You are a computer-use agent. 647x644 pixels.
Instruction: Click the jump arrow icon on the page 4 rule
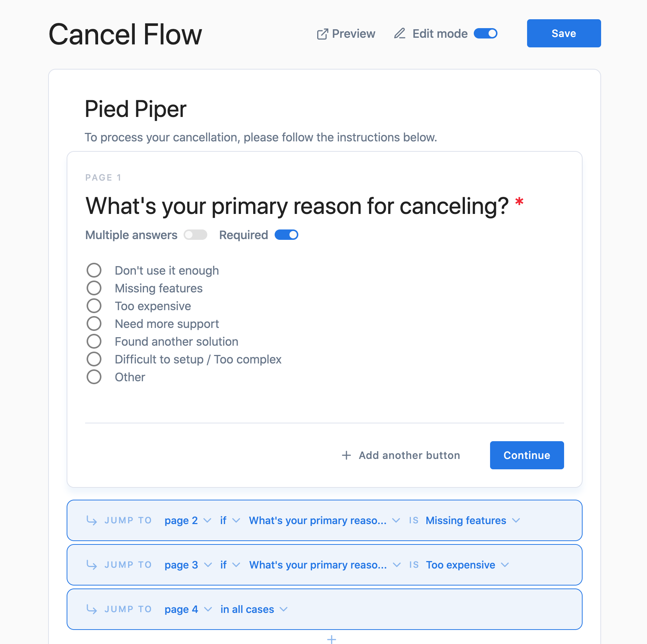tap(91, 609)
